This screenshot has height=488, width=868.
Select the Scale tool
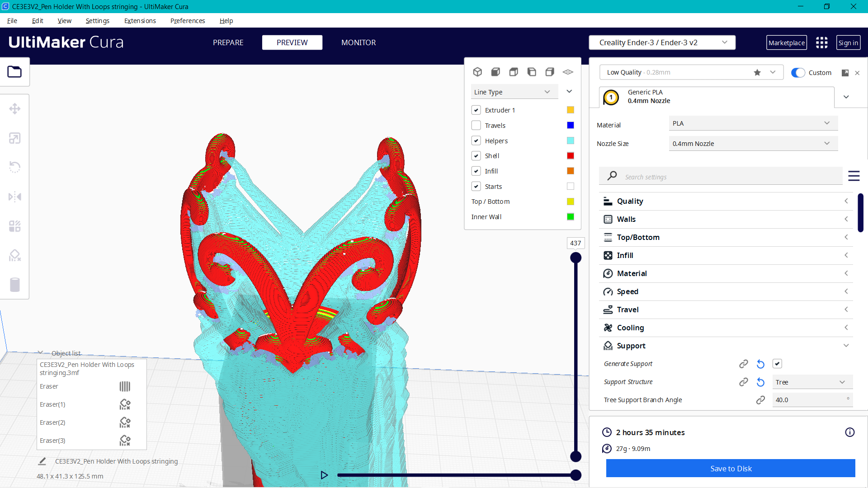coord(15,138)
